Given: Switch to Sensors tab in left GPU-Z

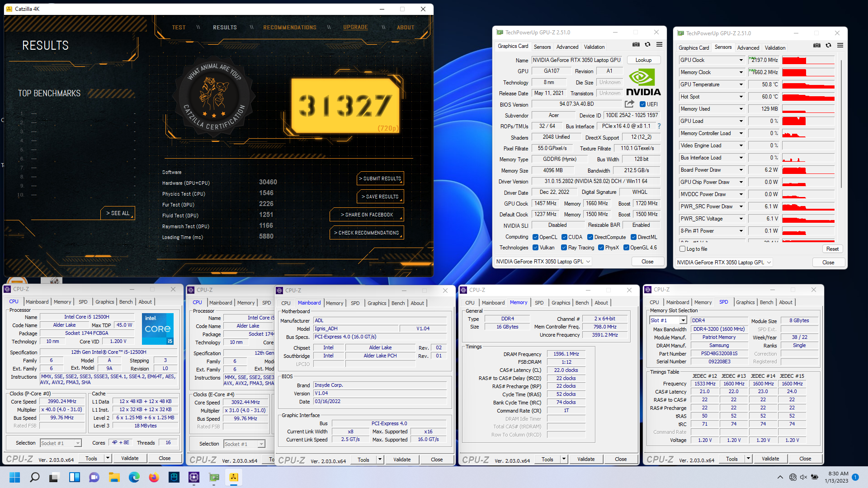Looking at the screenshot, I should point(542,47).
